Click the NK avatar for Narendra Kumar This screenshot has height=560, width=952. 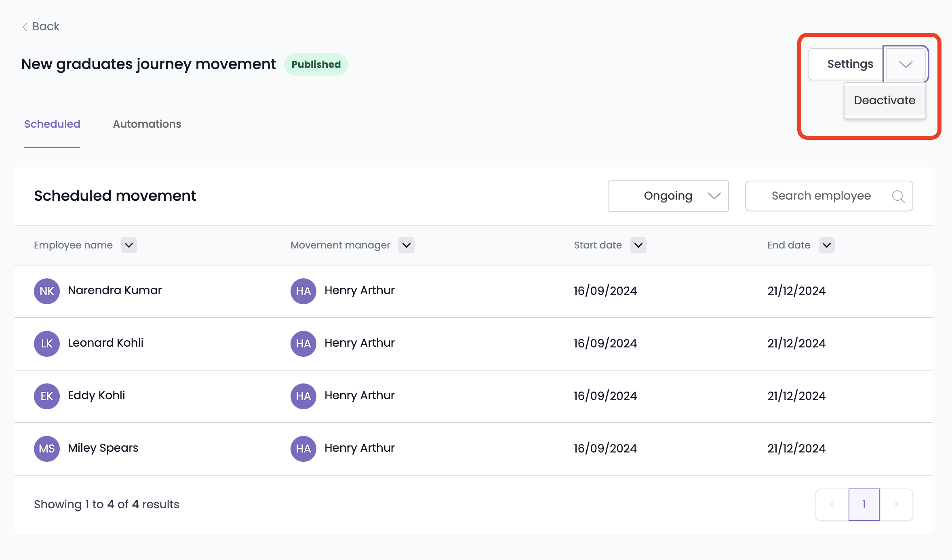click(x=47, y=291)
